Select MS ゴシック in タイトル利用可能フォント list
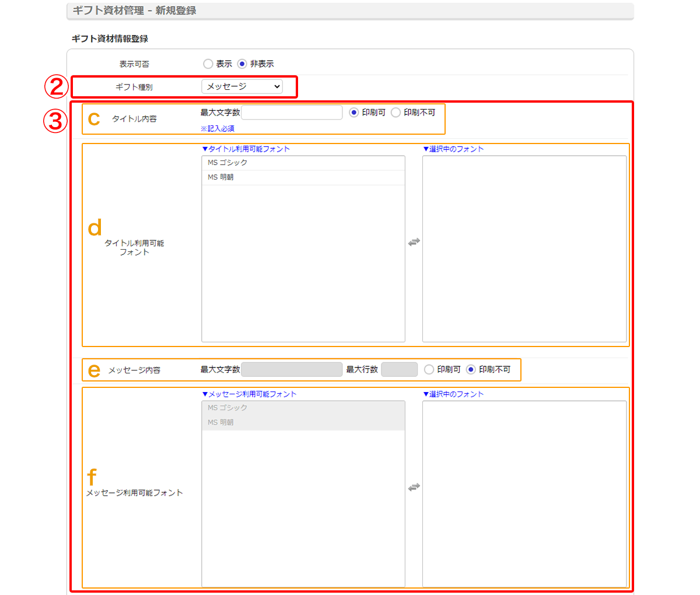 [303, 163]
